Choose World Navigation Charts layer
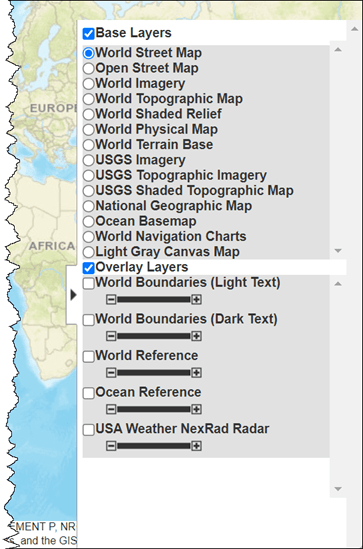This screenshot has height=549, width=363. [x=89, y=237]
